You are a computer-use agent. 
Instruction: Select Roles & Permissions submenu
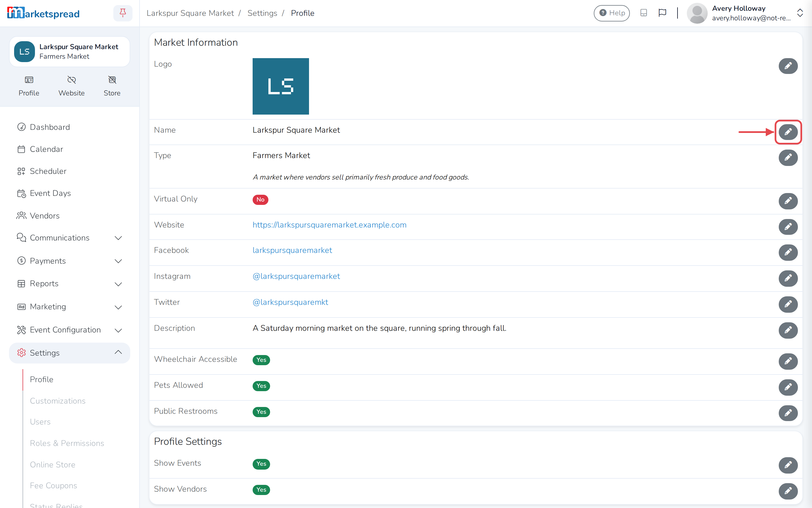click(x=67, y=443)
